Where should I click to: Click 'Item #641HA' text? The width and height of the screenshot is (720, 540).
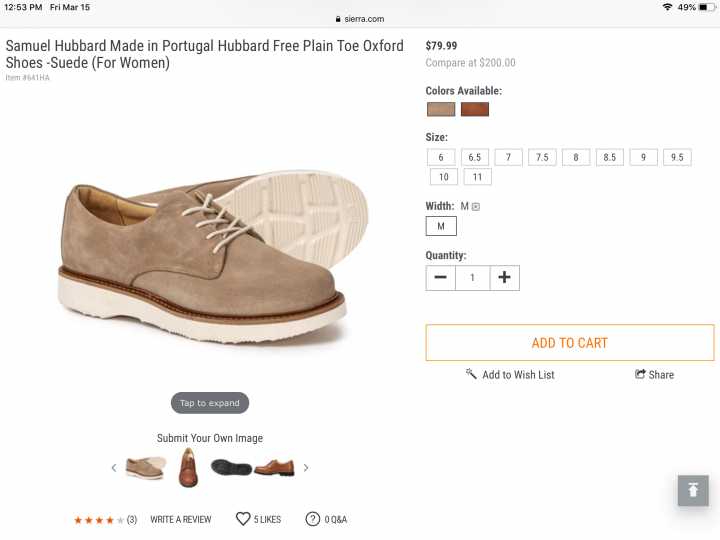pyautogui.click(x=28, y=78)
